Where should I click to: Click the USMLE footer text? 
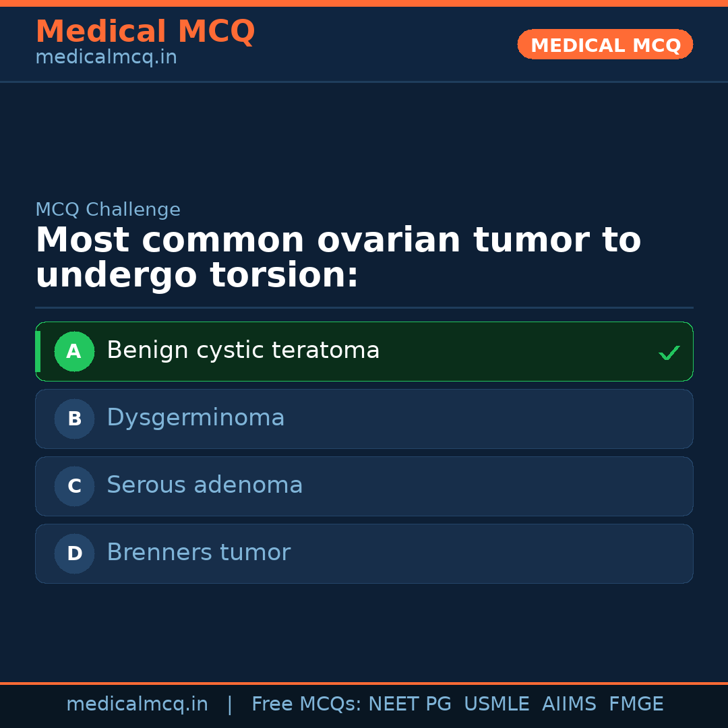pyautogui.click(x=496, y=704)
